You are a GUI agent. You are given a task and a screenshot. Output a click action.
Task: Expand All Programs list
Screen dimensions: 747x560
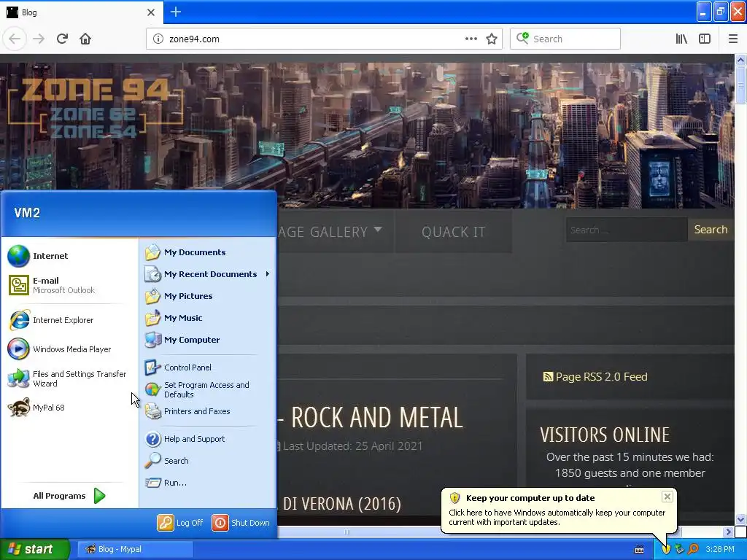point(69,496)
